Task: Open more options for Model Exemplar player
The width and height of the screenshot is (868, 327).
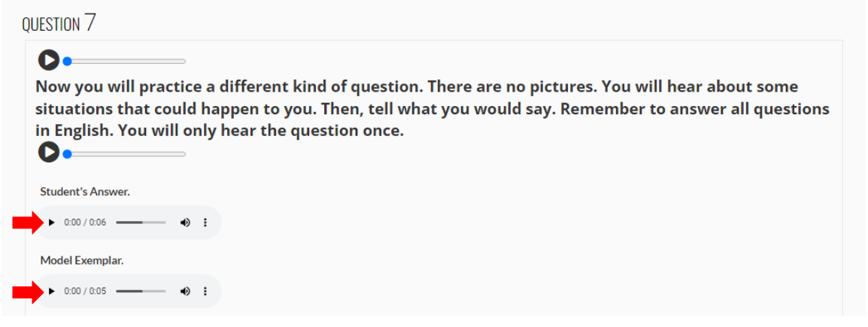Action: tap(205, 291)
